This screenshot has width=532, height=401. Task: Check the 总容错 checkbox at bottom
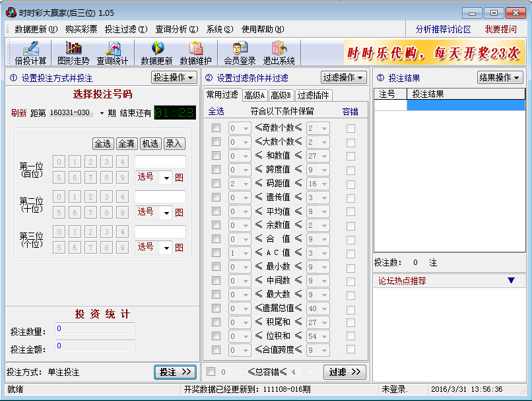click(x=211, y=372)
